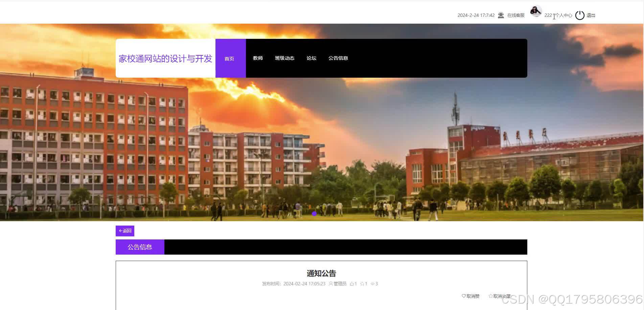Image resolution: width=644 pixels, height=310 pixels.
Task: Click the star count icon showing ☆1
Action: 363,284
